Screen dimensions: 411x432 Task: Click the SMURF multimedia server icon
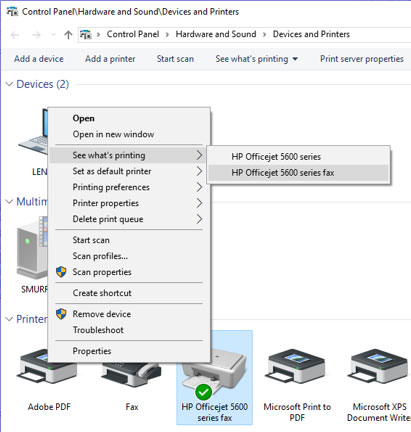pos(32,248)
